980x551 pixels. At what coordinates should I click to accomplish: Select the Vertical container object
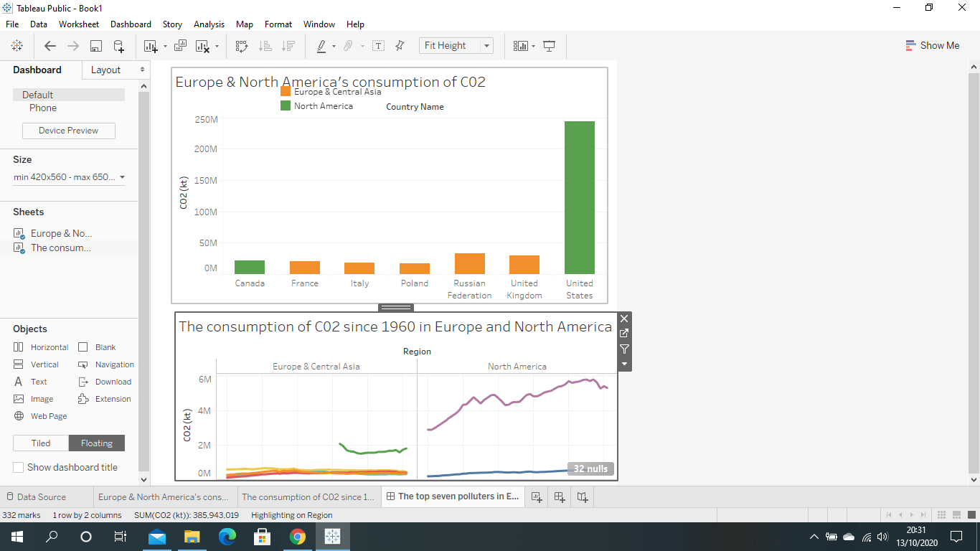[x=36, y=364]
